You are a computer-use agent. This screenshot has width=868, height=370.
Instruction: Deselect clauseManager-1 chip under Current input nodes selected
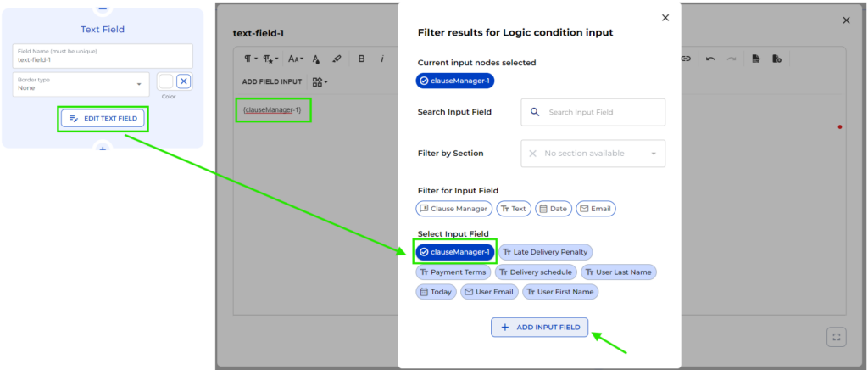[x=455, y=81]
